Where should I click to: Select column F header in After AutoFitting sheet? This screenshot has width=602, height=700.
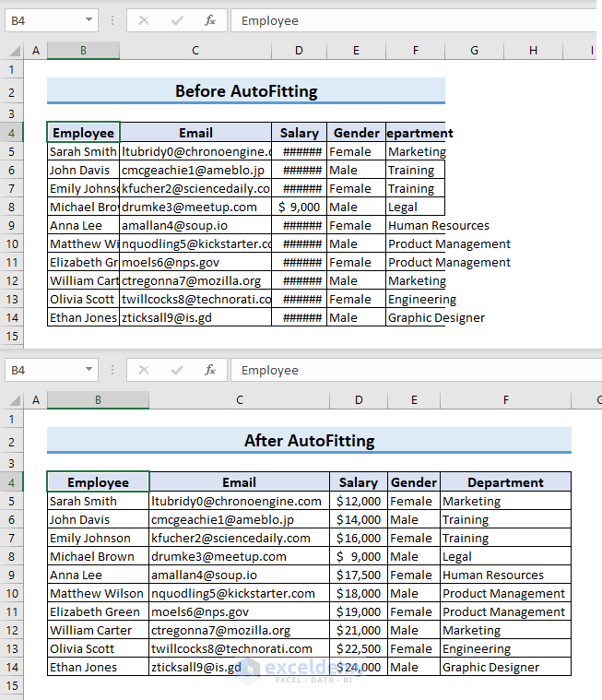(x=505, y=400)
